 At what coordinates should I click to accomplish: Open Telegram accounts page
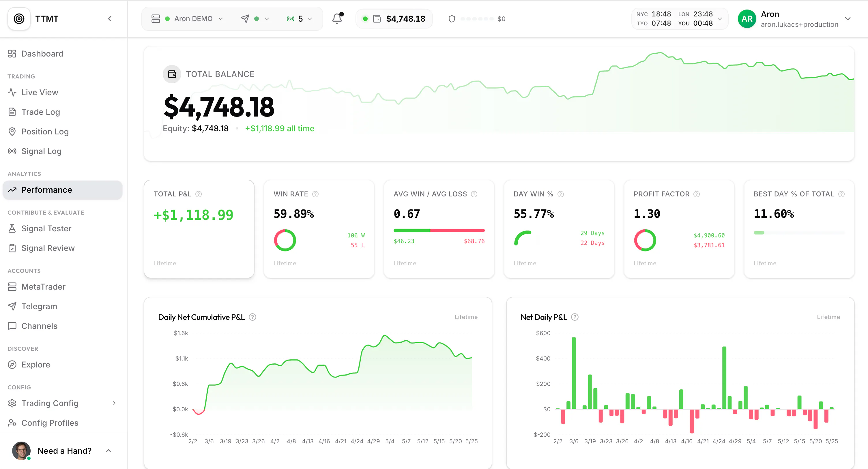pos(63,306)
